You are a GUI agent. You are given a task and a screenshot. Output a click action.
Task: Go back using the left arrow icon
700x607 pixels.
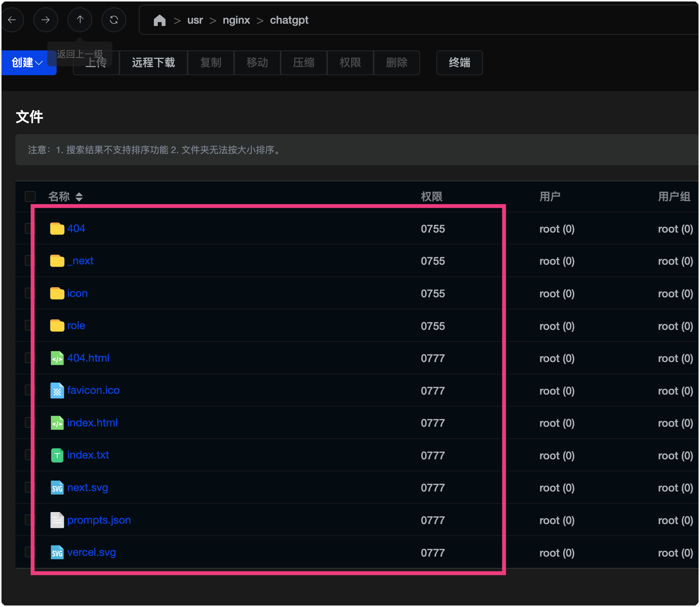[x=12, y=20]
